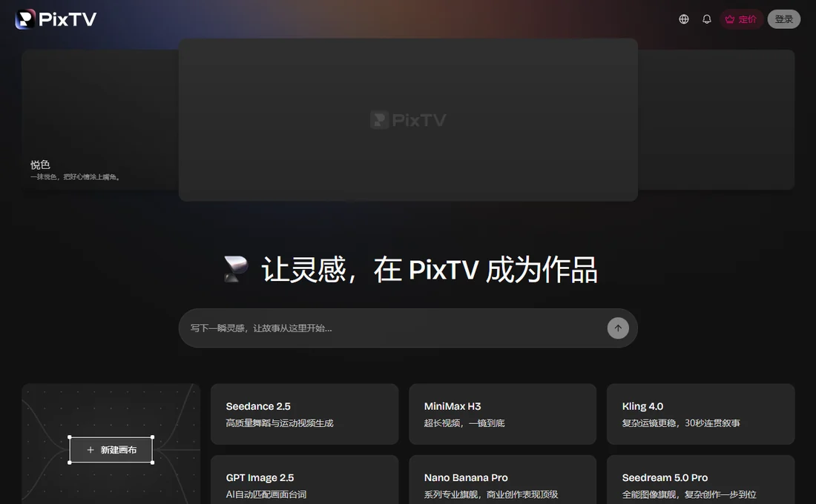Open the MiniMax H3 model card
Image resolution: width=816 pixels, height=504 pixels.
coord(502,414)
